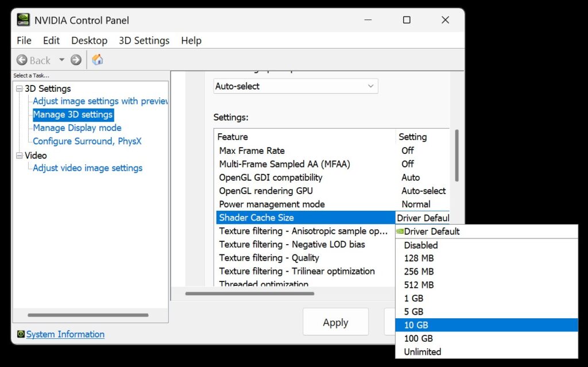Viewport: 588px width, 367px height.
Task: Click the NVIDIA Control Panel title bar icon
Action: coord(23,20)
